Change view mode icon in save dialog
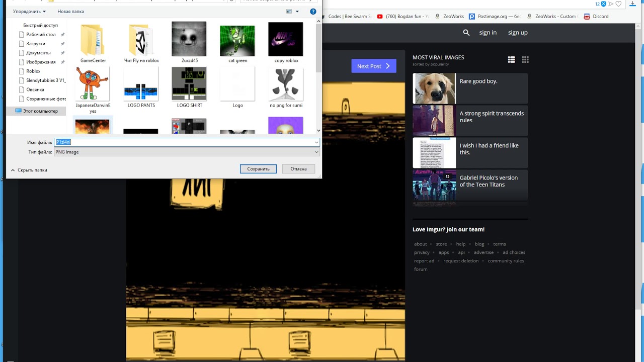Viewport: 644px width, 362px height. point(289,11)
